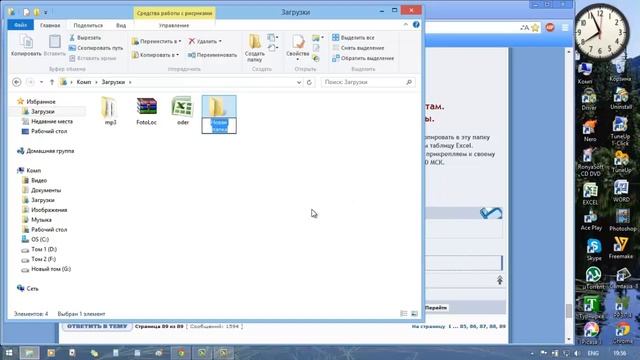
Task: Click ОТВЕТИТЬ В ТЕМУ button in browser
Action: (x=97, y=326)
